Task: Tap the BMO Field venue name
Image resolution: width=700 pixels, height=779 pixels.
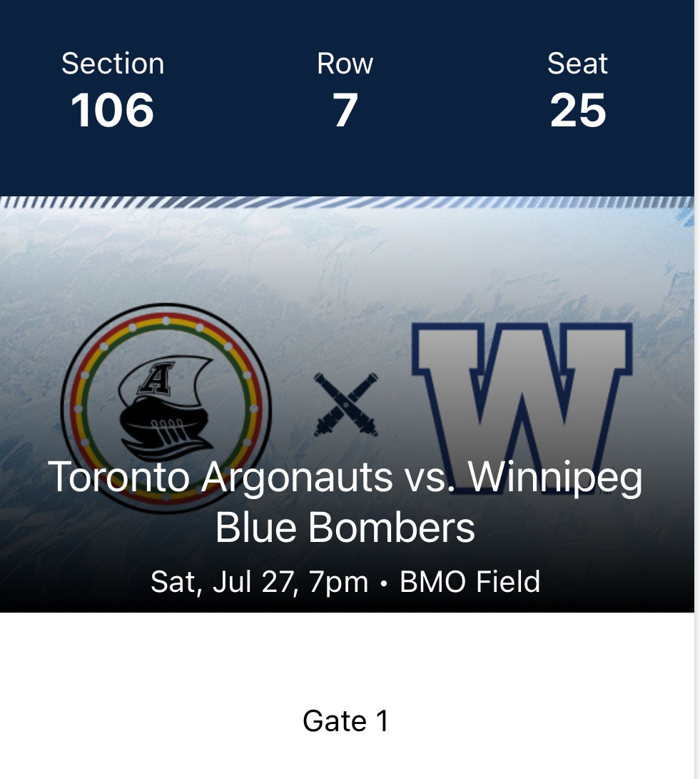Action: click(x=470, y=582)
